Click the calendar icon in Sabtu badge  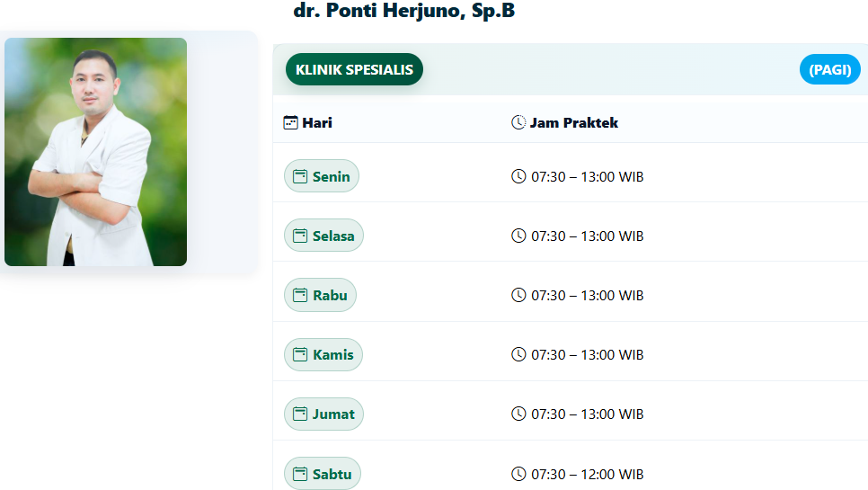click(x=301, y=474)
